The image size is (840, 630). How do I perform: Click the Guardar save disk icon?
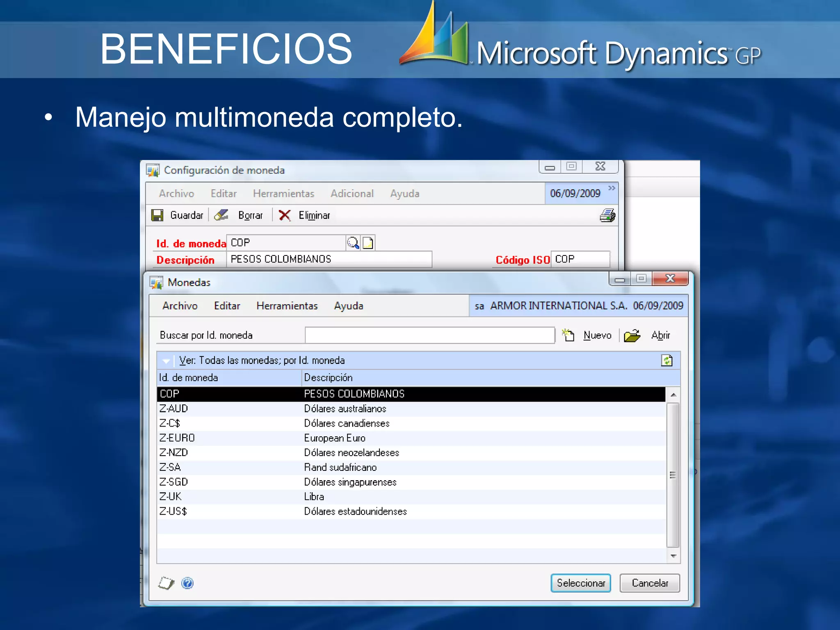pos(157,215)
